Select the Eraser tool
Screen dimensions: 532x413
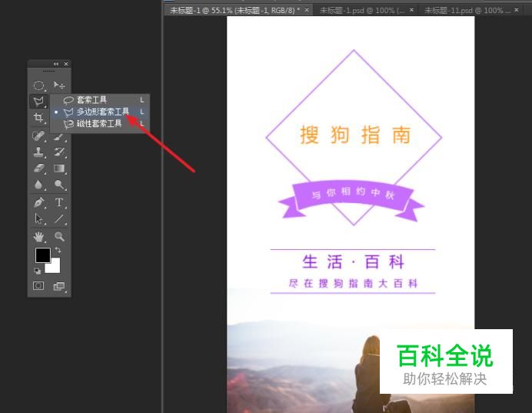[38, 168]
